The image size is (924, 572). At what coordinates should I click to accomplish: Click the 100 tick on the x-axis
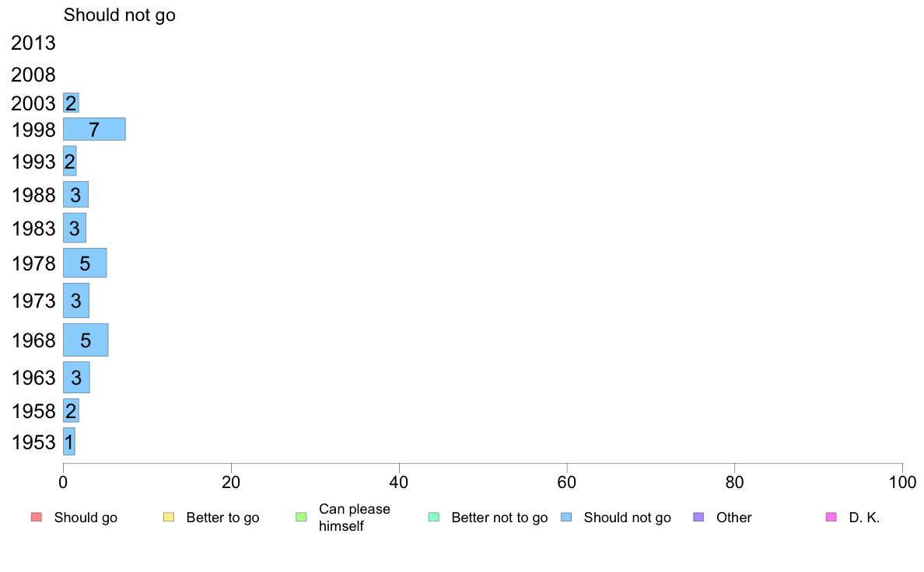902,483
